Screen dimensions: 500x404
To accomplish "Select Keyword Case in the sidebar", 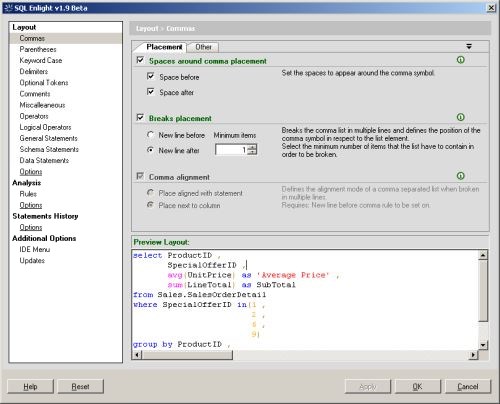I will click(x=41, y=60).
